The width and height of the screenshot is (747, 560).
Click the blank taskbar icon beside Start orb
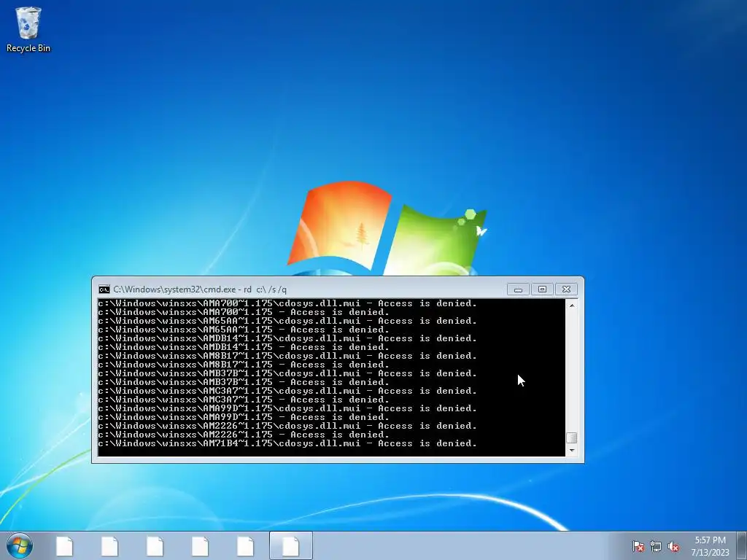pyautogui.click(x=64, y=545)
